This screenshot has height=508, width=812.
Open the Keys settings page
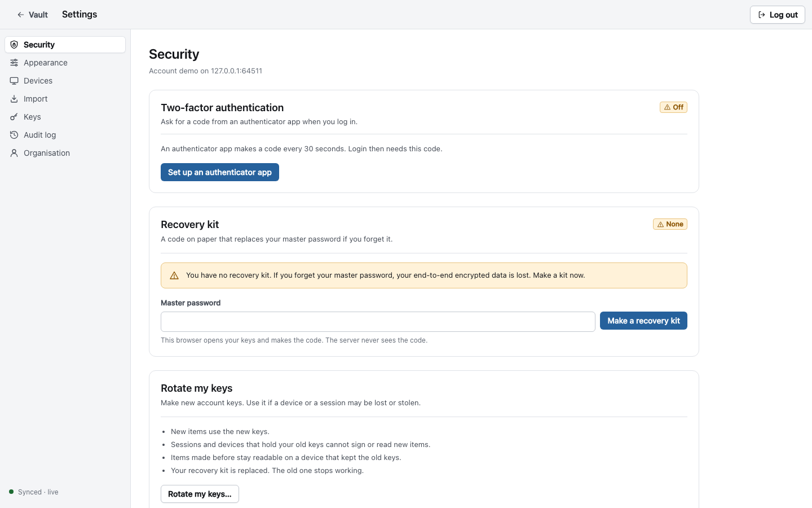(x=65, y=117)
